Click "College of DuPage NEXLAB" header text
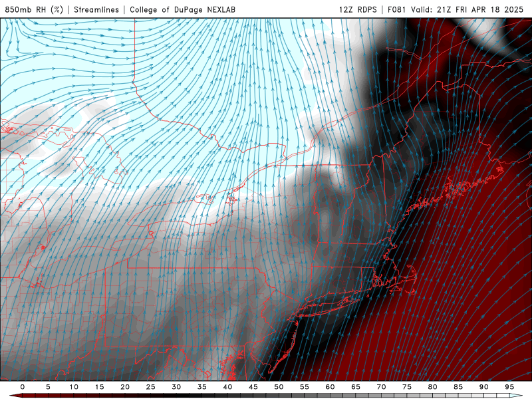The image size is (532, 399). click(182, 9)
